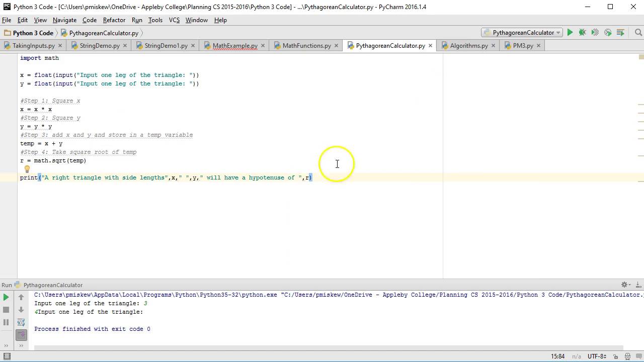
Task: Stop the process in Run panel
Action: pyautogui.click(x=6, y=310)
